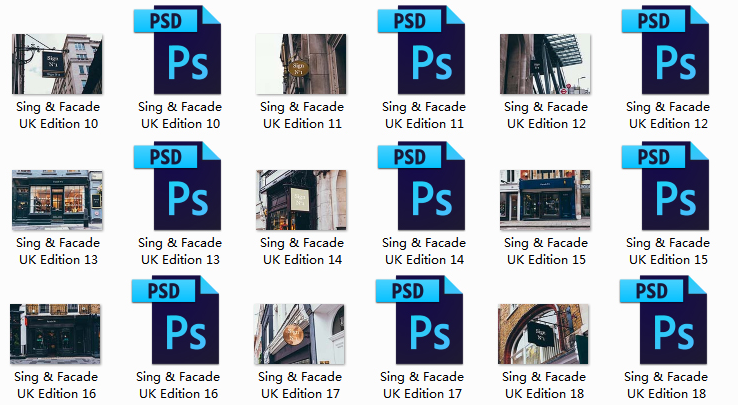This screenshot has width=738, height=405.
Task: Click the UK Edition 11 image preview thumbnail
Action: point(301,64)
